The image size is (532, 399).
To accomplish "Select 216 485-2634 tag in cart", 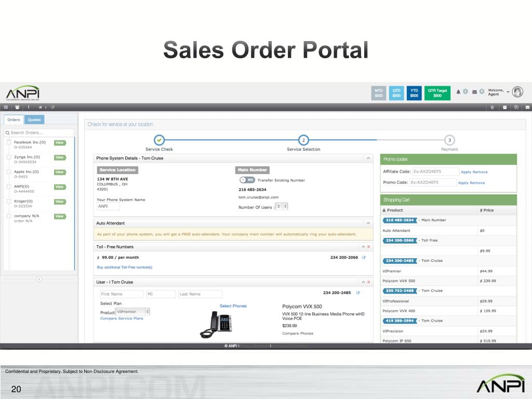I will [x=400, y=220].
